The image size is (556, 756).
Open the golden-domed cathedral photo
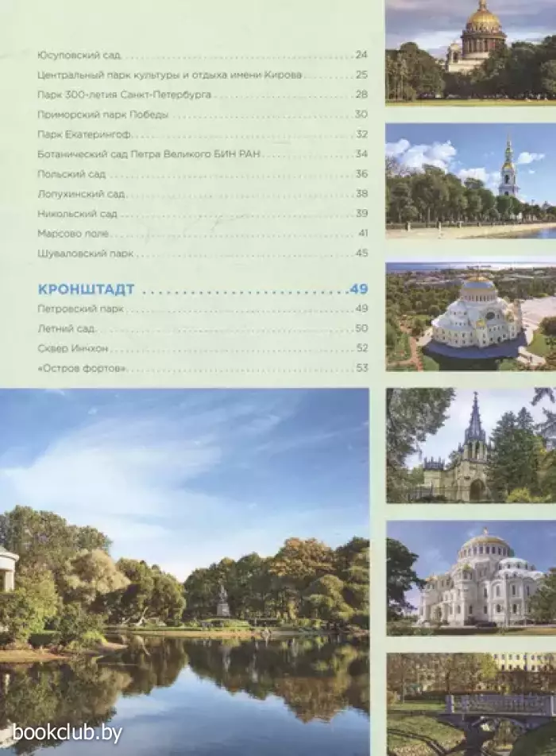pos(471,52)
